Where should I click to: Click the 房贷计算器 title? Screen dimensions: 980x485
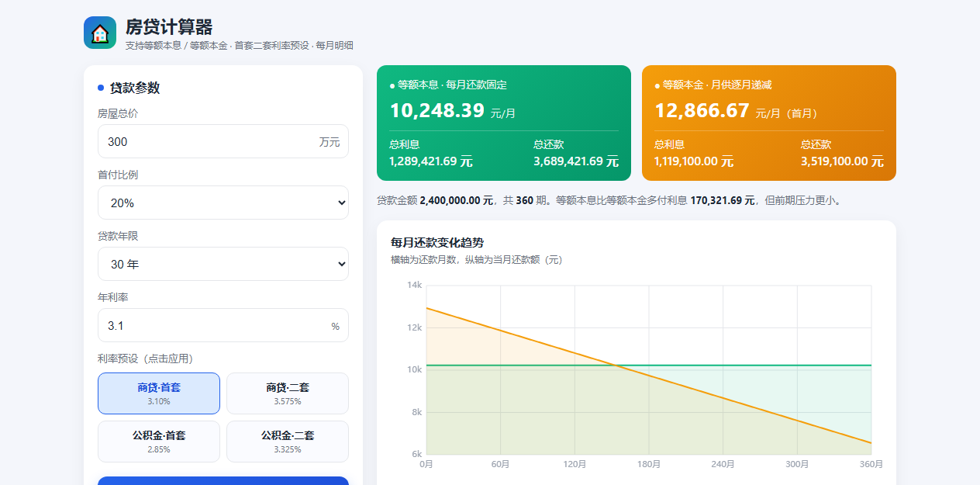pyautogui.click(x=169, y=27)
